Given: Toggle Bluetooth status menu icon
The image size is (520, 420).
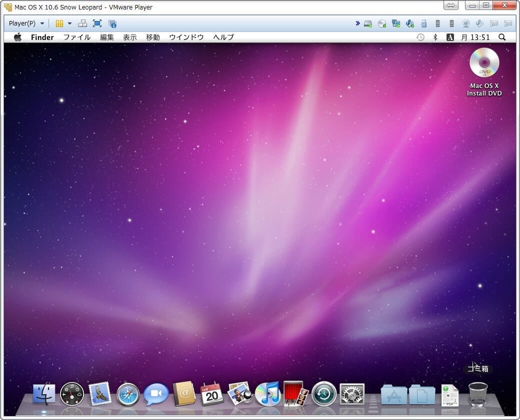Looking at the screenshot, I should click(435, 37).
